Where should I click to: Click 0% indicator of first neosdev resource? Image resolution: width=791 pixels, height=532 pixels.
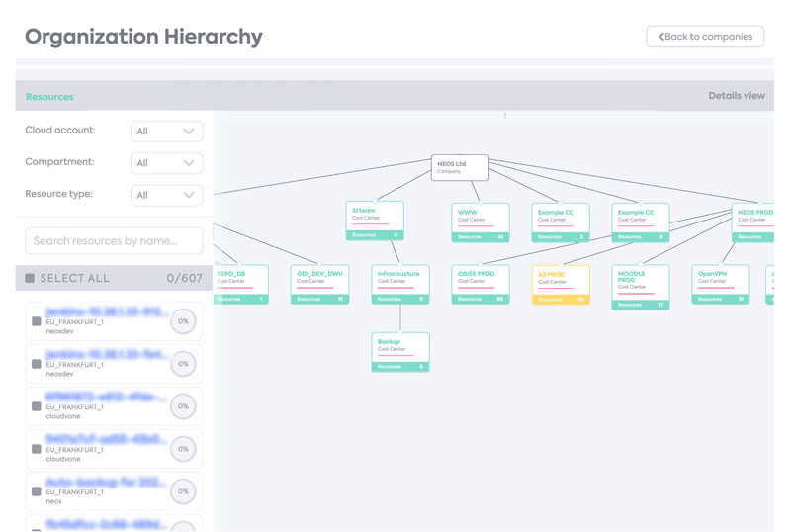(183, 321)
